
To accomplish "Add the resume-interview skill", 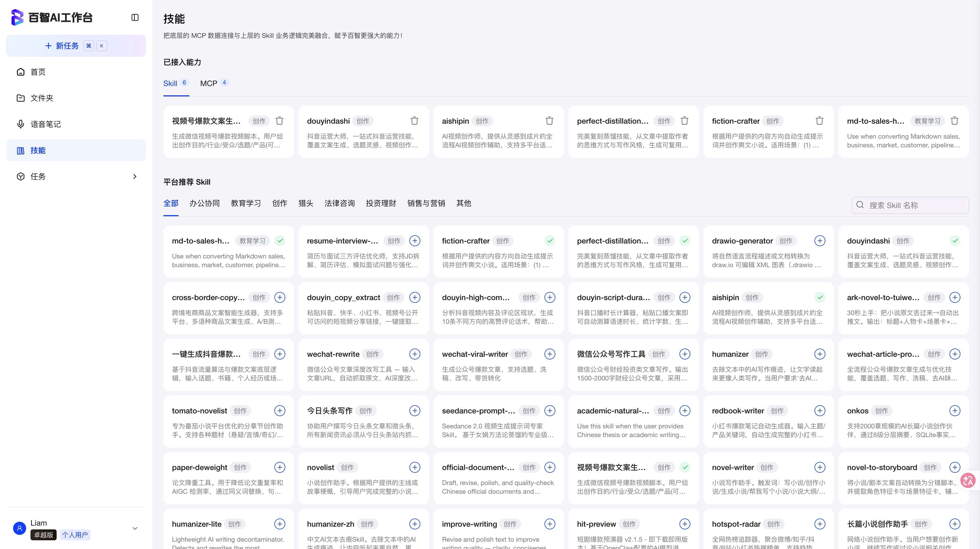I will click(415, 241).
